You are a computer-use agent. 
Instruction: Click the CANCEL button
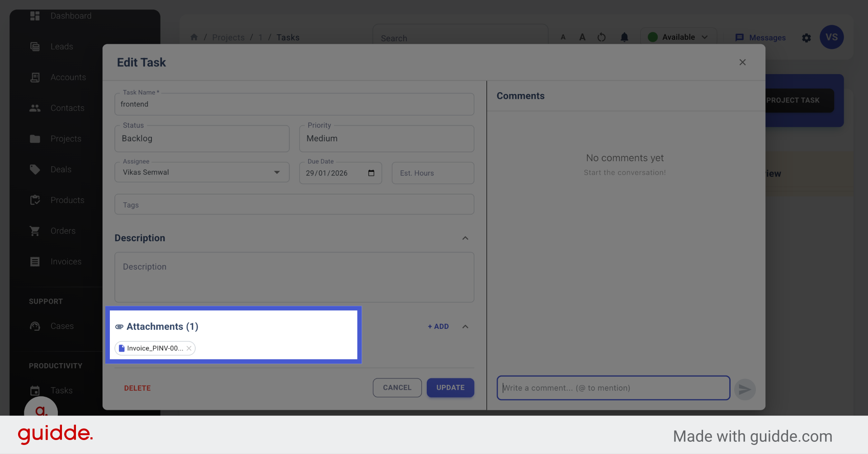tap(397, 388)
